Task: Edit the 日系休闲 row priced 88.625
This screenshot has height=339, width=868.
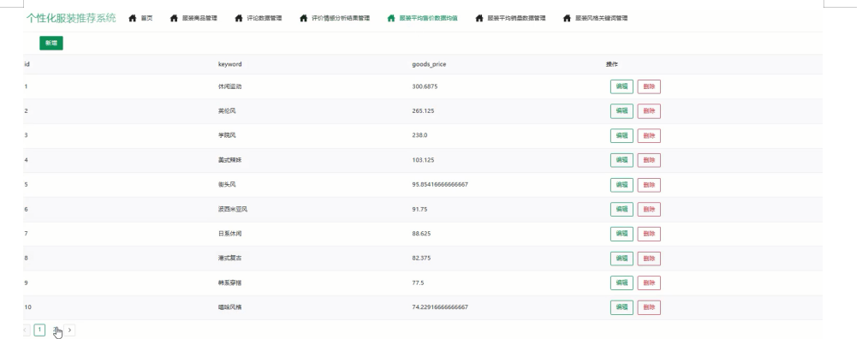Action: click(x=621, y=234)
